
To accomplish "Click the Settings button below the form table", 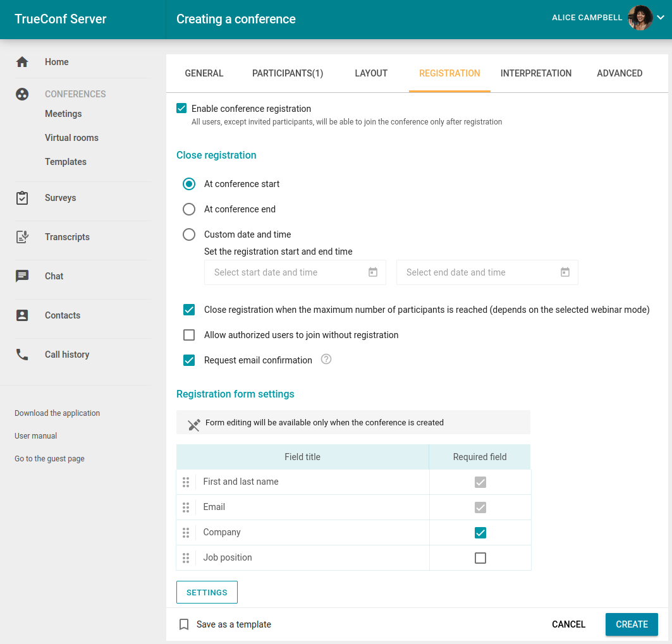I will click(207, 592).
